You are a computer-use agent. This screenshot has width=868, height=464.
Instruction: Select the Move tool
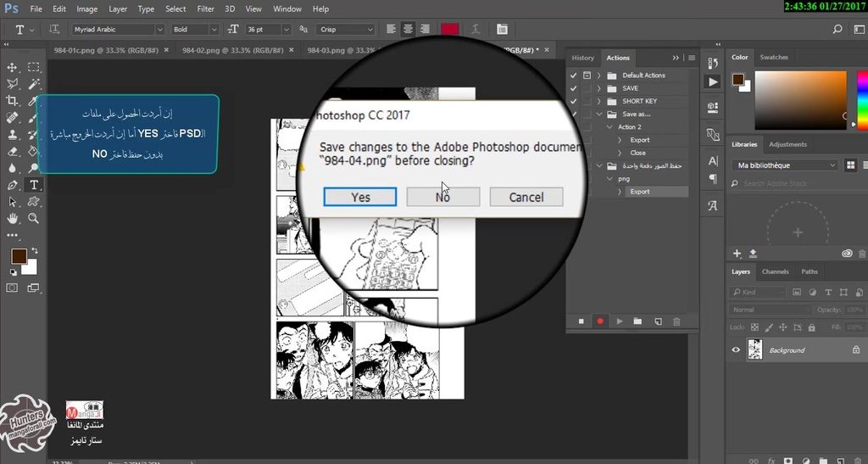pos(12,68)
